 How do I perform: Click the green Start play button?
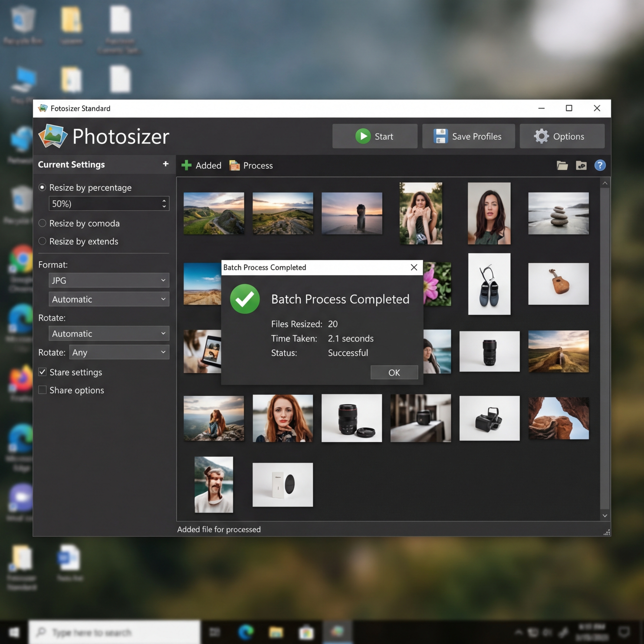click(375, 136)
